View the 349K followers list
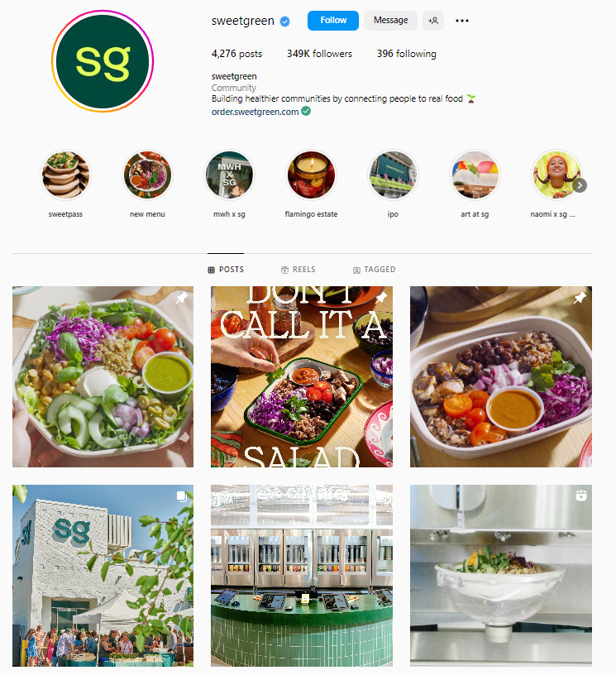 click(x=320, y=54)
